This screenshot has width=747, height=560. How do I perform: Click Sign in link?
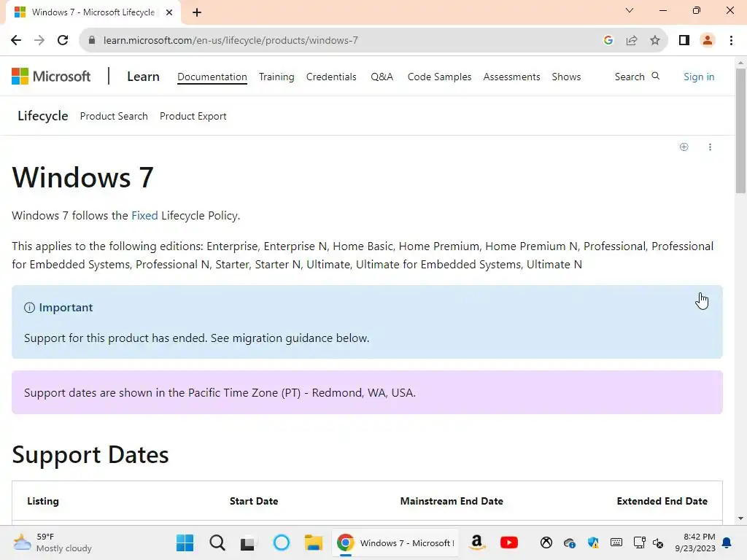tap(699, 77)
